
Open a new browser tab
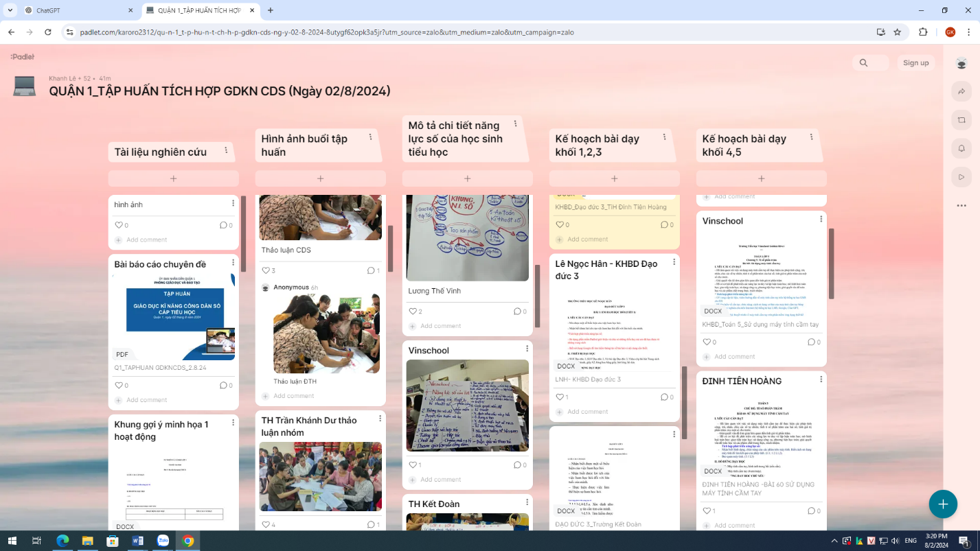(x=271, y=10)
